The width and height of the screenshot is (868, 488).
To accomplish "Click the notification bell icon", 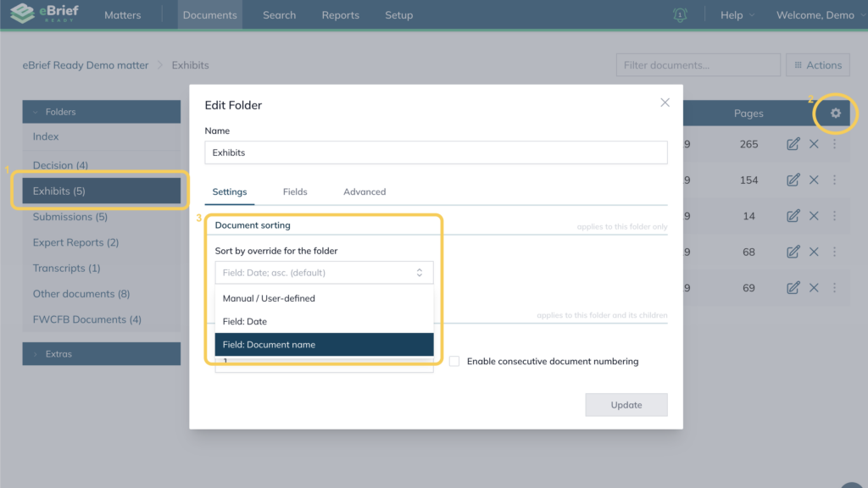I will click(680, 15).
